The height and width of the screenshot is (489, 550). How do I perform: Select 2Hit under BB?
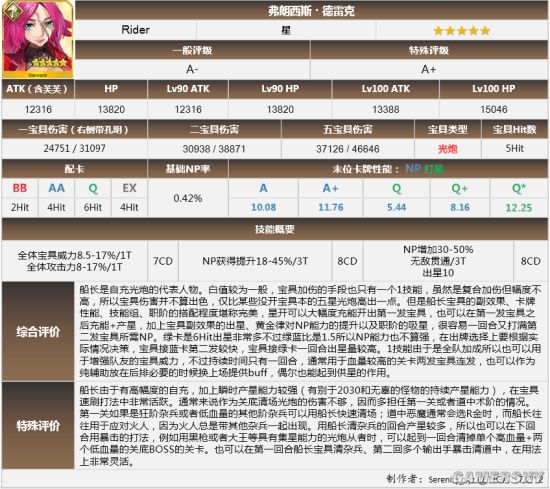[20, 207]
